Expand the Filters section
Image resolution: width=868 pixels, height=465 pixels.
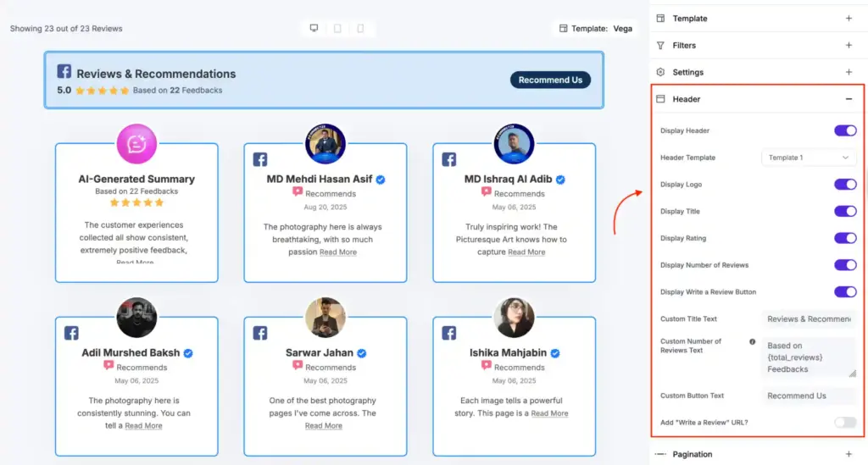[x=849, y=46]
